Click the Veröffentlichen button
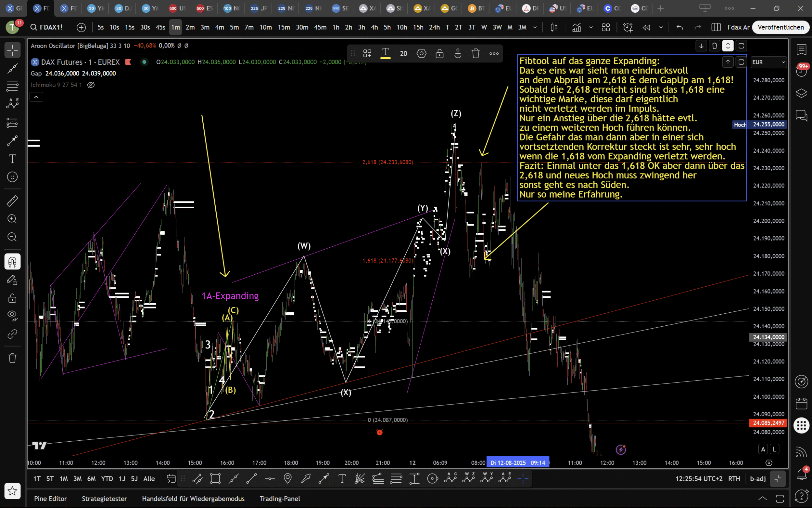This screenshot has height=508, width=812. [x=780, y=27]
